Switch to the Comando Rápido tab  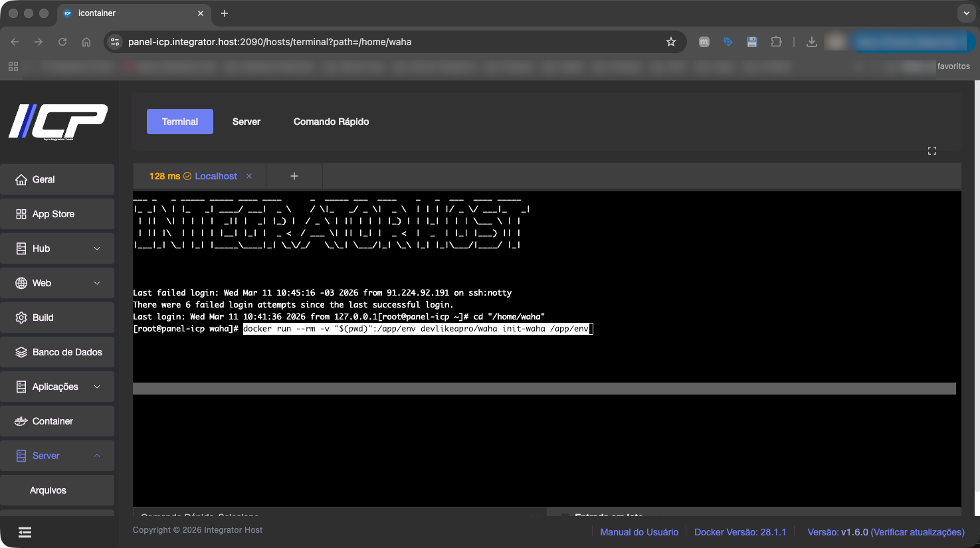[331, 122]
